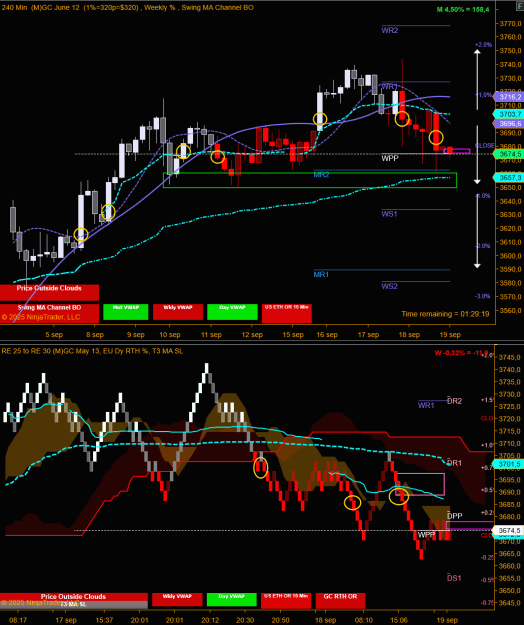Click the 3674,5 green price marker in upper chart
Image resolution: width=524 pixels, height=625 pixels.
[508, 154]
